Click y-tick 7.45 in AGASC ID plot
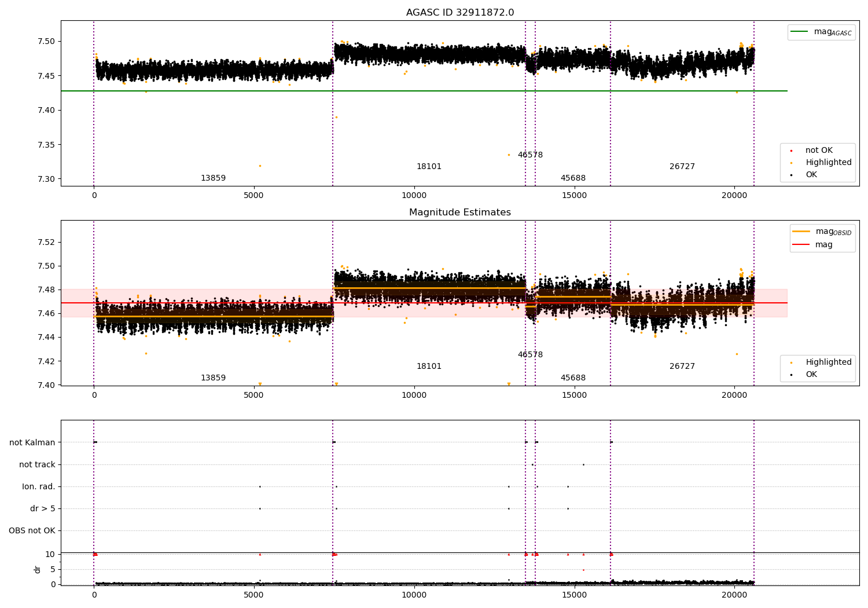 tap(45, 76)
